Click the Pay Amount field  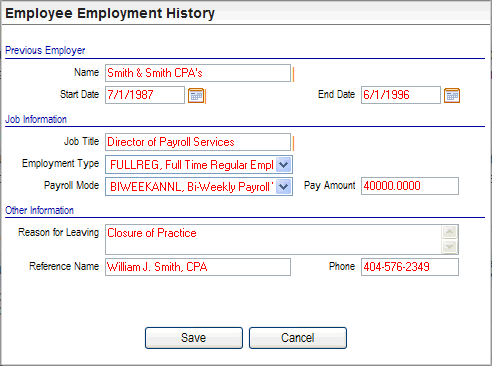[410, 186]
